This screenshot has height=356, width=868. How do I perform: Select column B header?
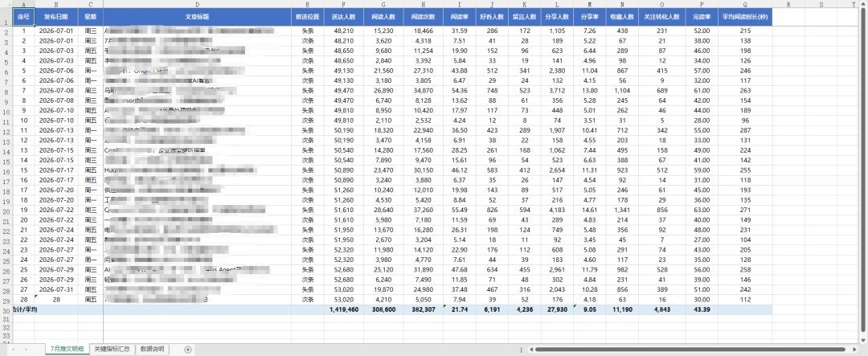[56, 4]
